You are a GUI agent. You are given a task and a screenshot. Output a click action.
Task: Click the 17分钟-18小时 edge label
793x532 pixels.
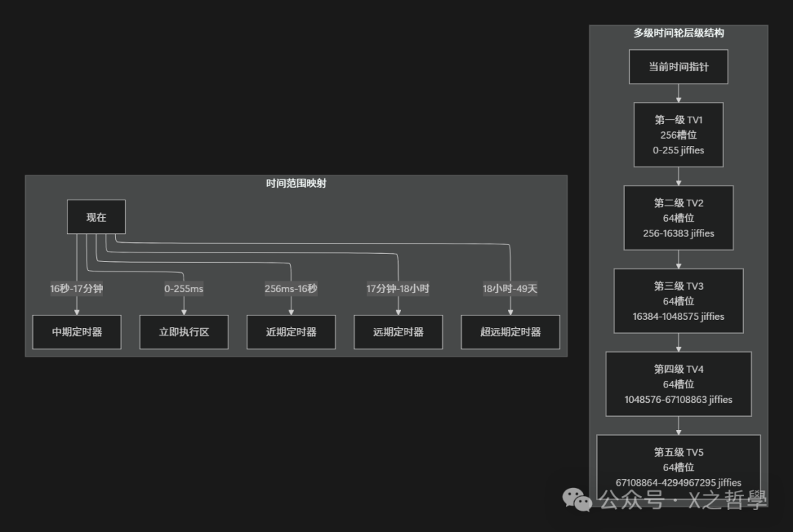click(398, 288)
